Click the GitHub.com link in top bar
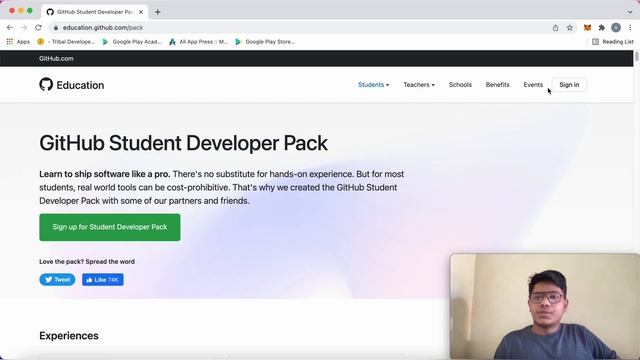This screenshot has width=640, height=360. tap(56, 58)
